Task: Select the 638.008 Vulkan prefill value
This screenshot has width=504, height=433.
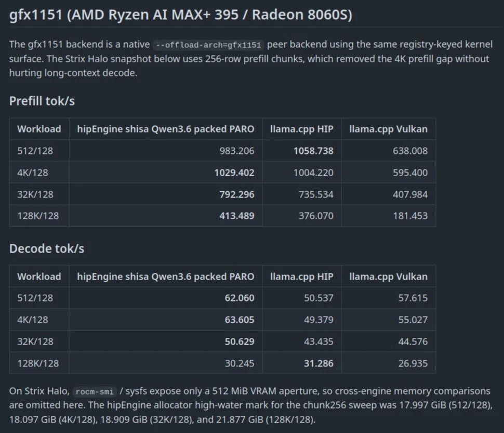Action: pos(410,151)
